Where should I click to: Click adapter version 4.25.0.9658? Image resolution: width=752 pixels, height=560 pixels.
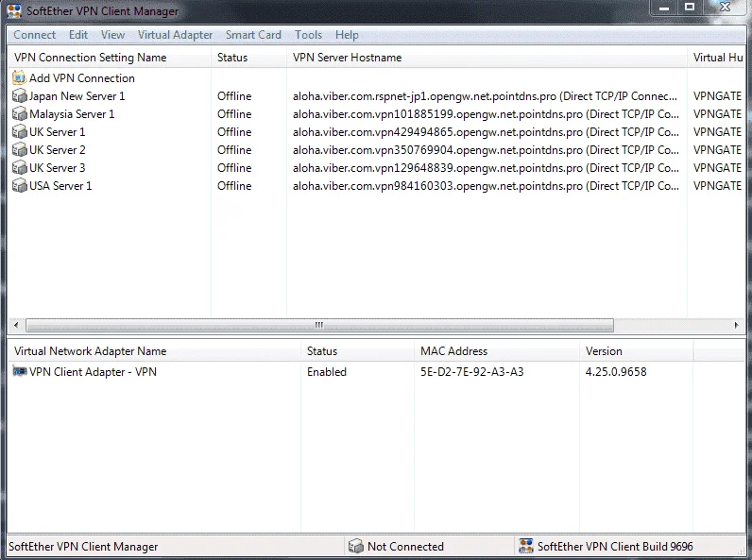[616, 372]
